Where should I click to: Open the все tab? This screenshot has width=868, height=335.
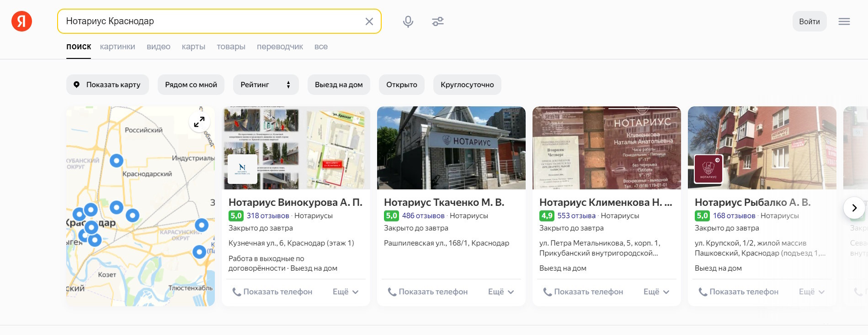click(321, 47)
